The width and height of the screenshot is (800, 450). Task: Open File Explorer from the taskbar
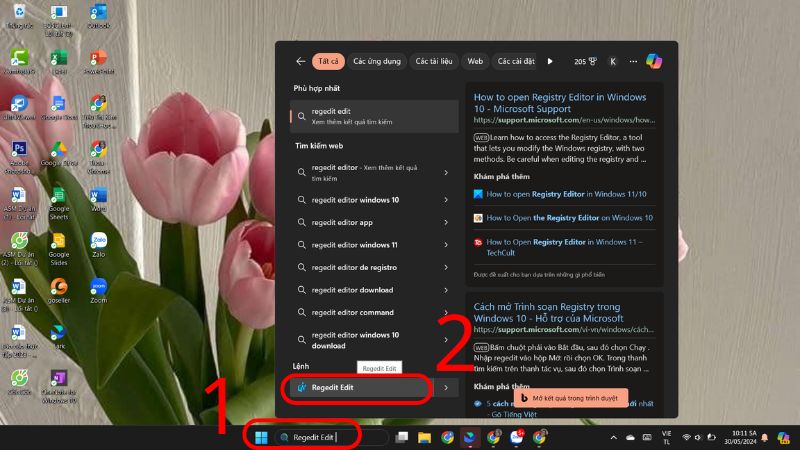pos(424,437)
